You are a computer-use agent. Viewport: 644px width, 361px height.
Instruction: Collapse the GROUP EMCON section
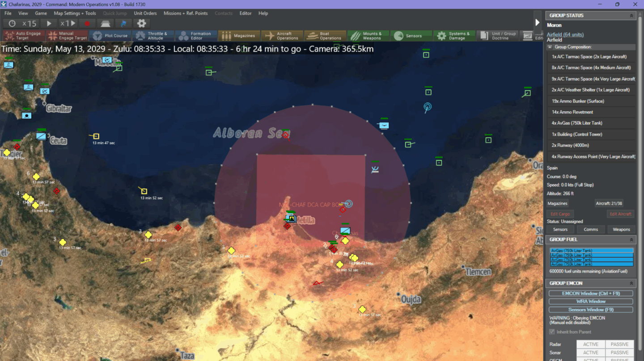(x=631, y=283)
